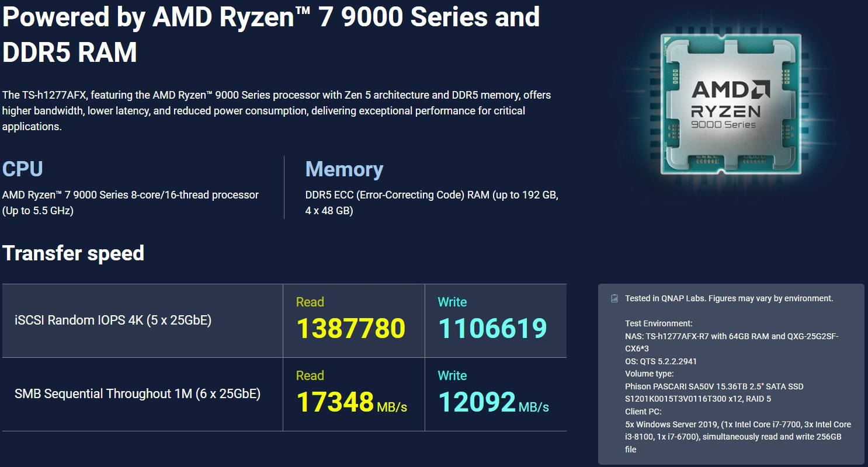Select the CPU section heading

(23, 169)
